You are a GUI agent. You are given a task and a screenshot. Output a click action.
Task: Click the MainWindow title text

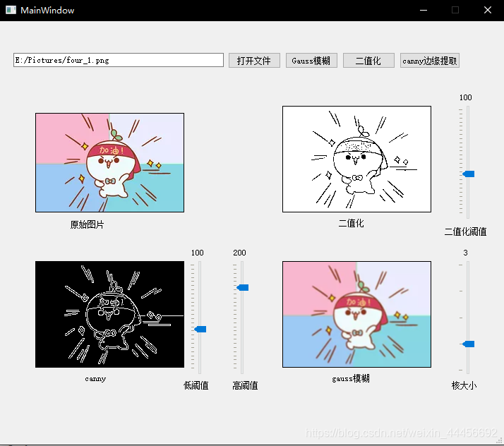[x=47, y=11]
